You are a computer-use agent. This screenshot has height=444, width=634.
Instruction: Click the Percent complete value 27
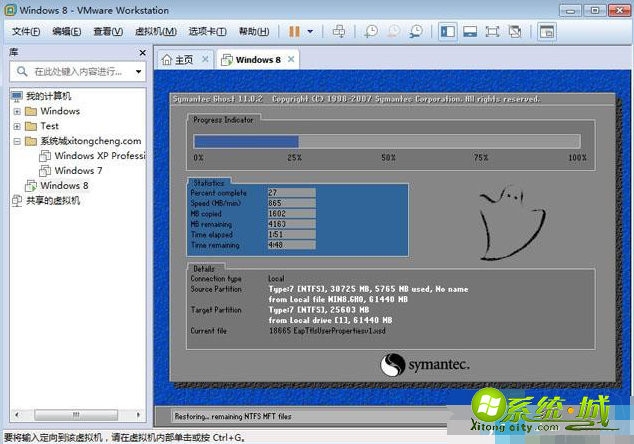point(292,192)
